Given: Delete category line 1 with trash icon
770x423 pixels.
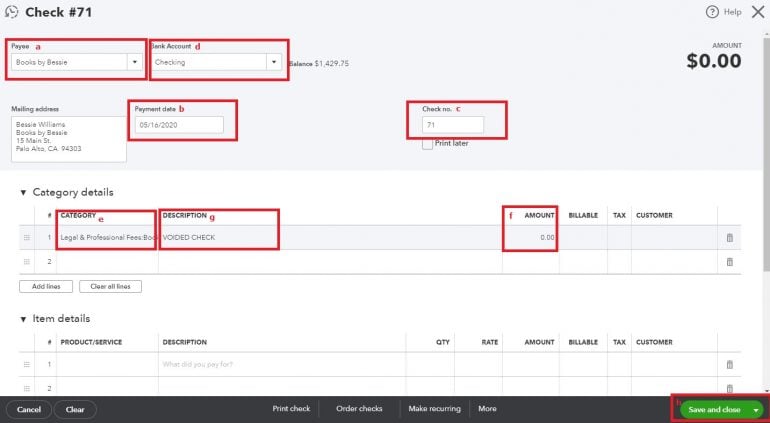Looking at the screenshot, I should point(729,237).
